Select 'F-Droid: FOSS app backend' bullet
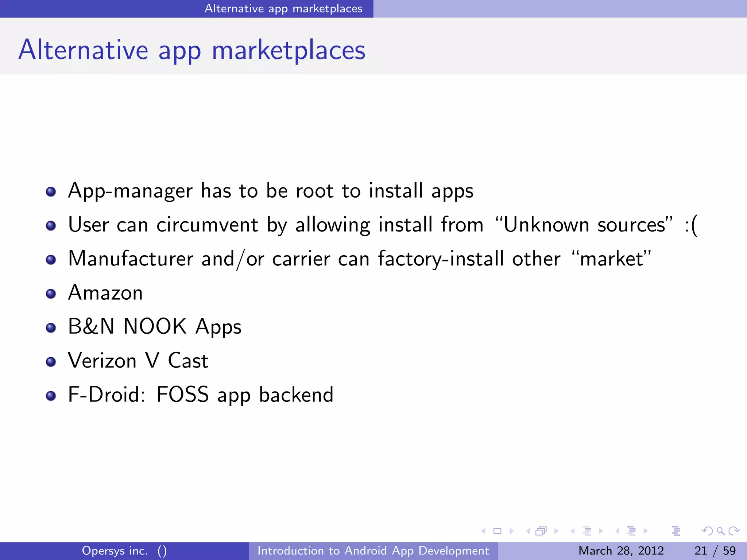Screen dimensions: 747x560 coord(201,395)
